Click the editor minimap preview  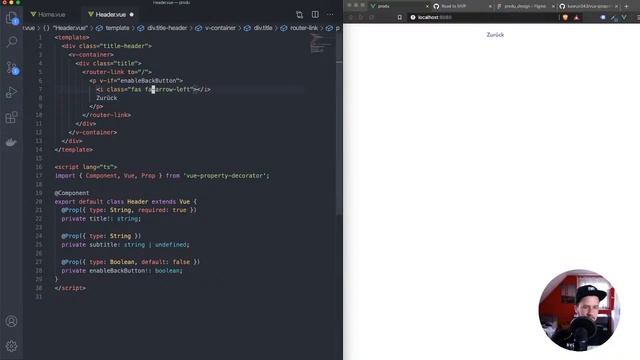321,44
